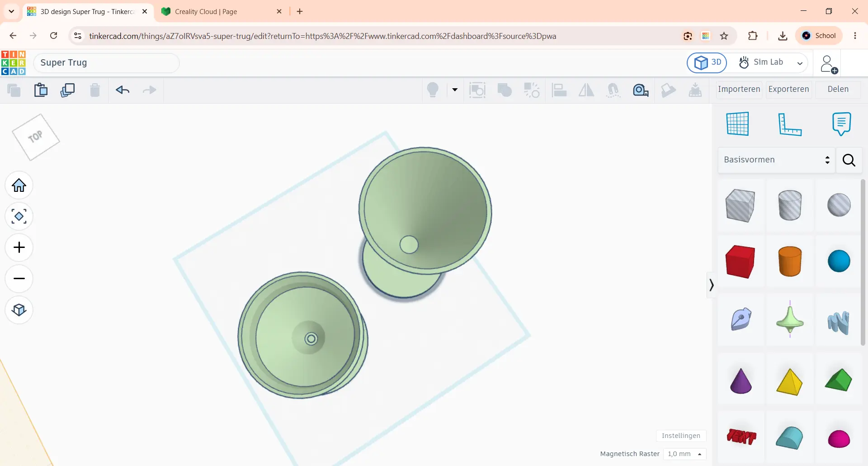
Task: Switch to the 3D design Super Trug tab
Action: 88,12
